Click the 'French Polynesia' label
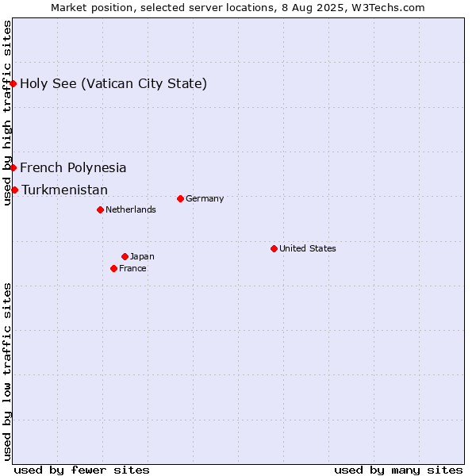This screenshot has width=476, height=476. pyautogui.click(x=73, y=168)
